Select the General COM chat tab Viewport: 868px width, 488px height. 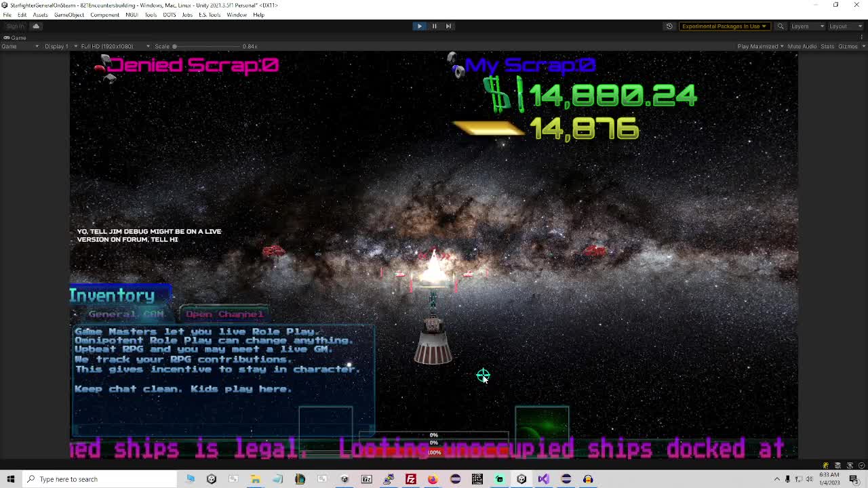125,314
